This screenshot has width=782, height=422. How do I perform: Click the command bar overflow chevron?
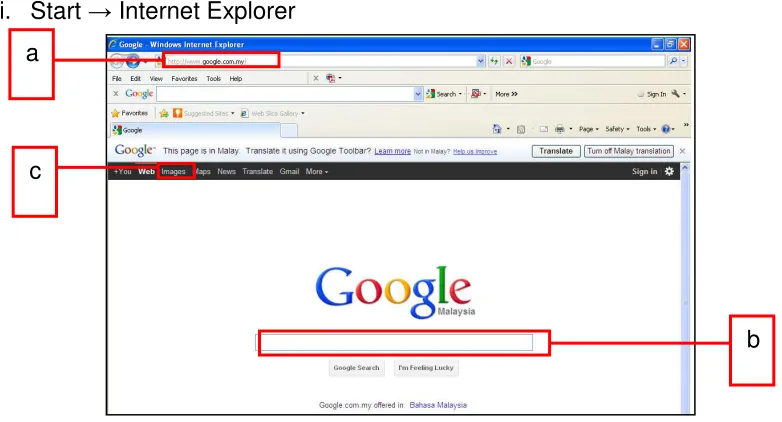click(x=686, y=125)
